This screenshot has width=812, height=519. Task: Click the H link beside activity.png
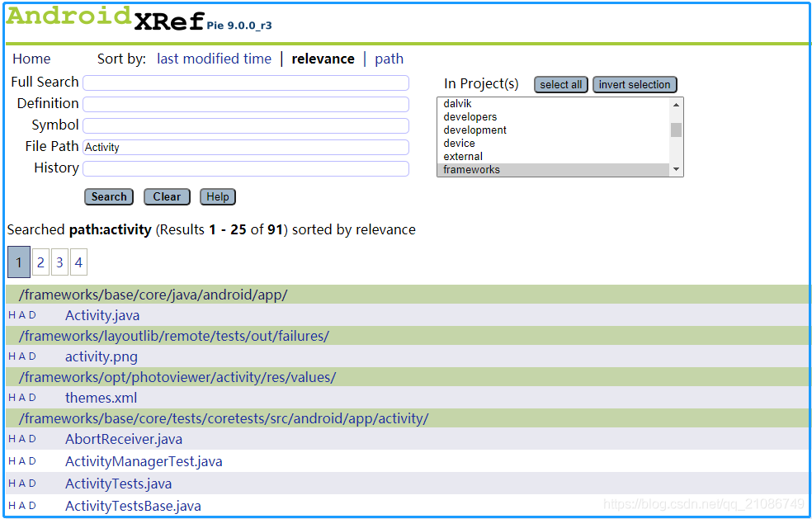[12, 356]
